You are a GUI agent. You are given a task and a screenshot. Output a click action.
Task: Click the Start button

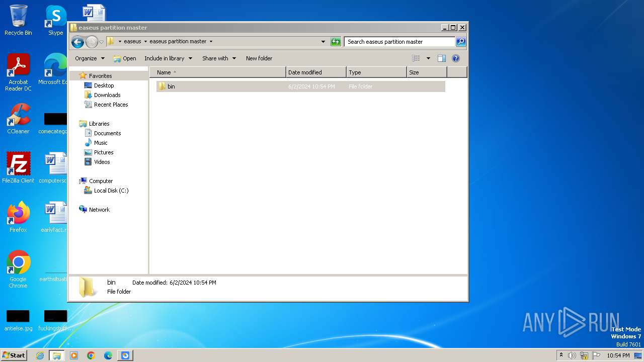[x=14, y=355]
